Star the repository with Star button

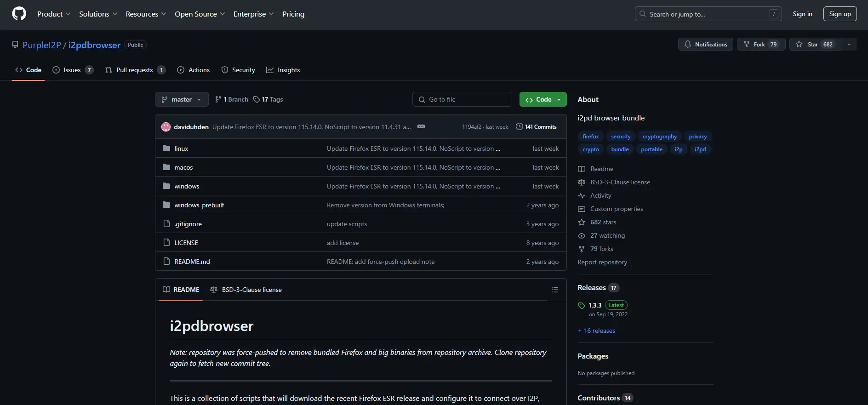pyautogui.click(x=815, y=44)
